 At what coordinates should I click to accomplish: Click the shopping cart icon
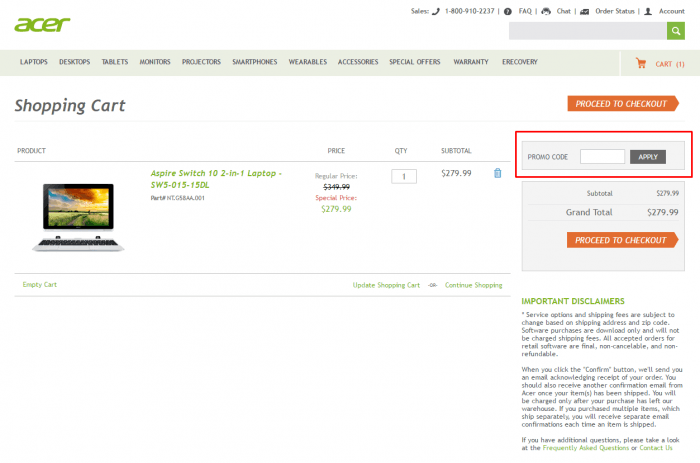click(640, 63)
